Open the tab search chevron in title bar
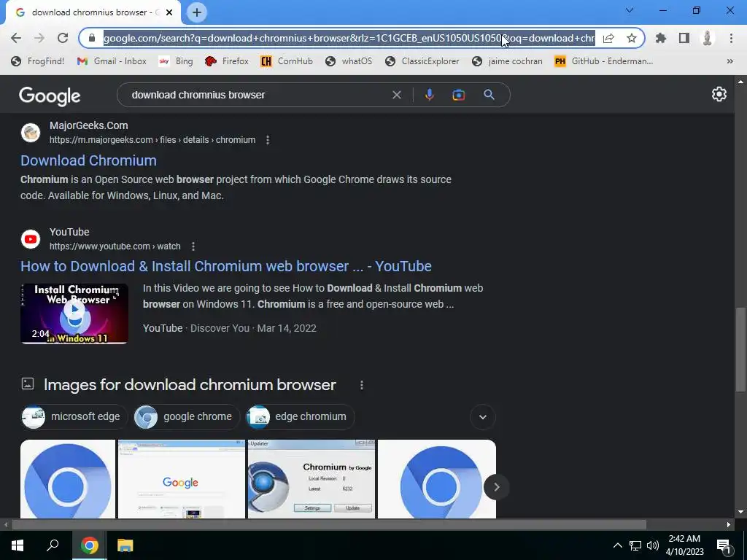Image resolution: width=747 pixels, height=560 pixels. 630,10
